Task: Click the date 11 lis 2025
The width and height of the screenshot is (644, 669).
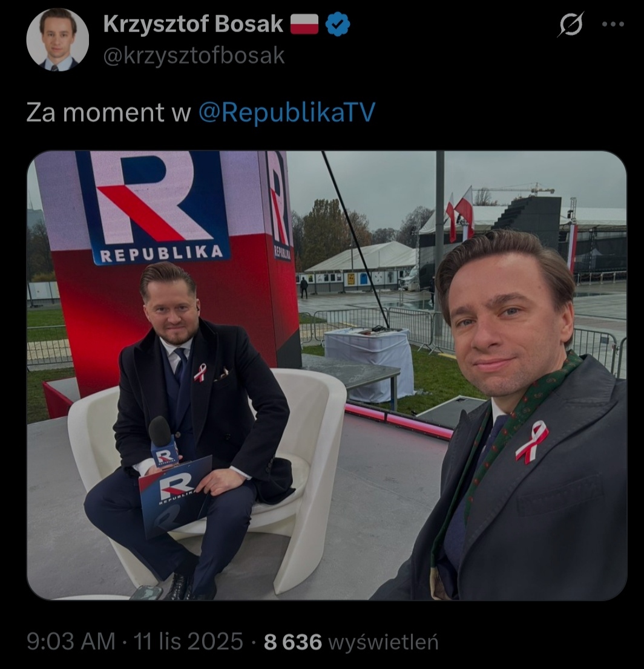Action: 188,641
